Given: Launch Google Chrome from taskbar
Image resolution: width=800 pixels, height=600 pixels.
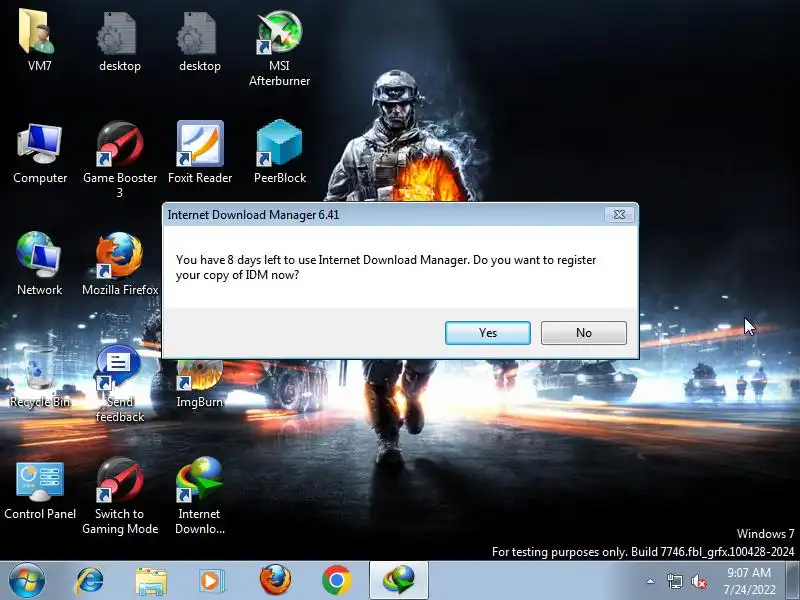Looking at the screenshot, I should point(336,581).
